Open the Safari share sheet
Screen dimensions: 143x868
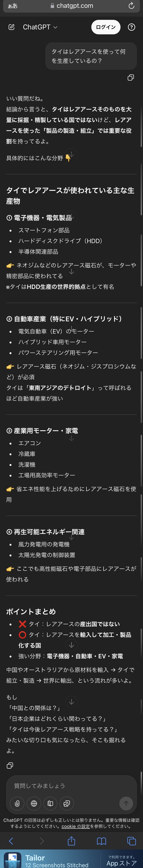[71, 841]
